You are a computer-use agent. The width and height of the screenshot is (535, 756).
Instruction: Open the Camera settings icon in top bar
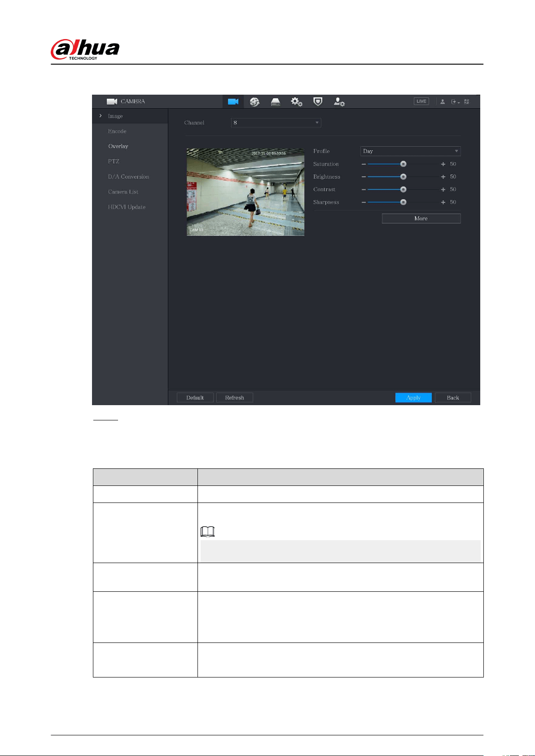tap(233, 101)
